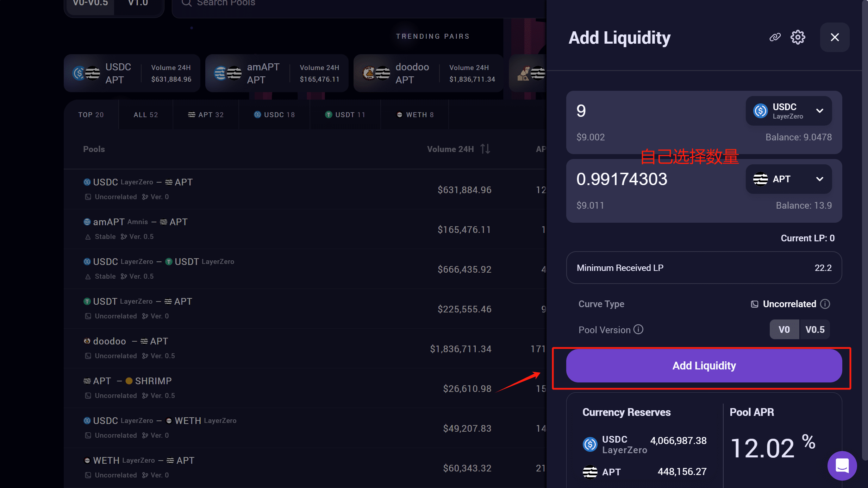The width and height of the screenshot is (868, 488).
Task: Click the share link icon beside settings
Action: coord(775,37)
